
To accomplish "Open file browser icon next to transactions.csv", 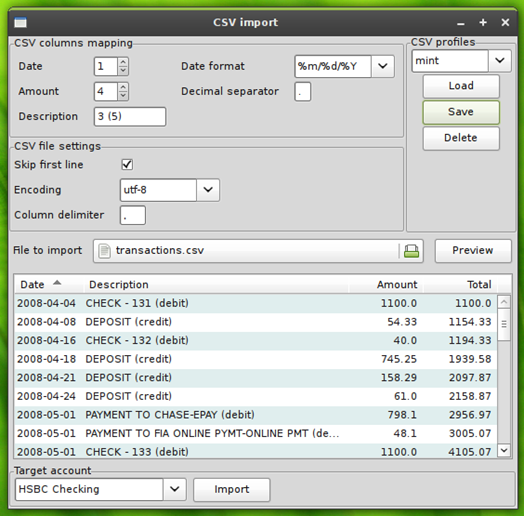I will [411, 251].
